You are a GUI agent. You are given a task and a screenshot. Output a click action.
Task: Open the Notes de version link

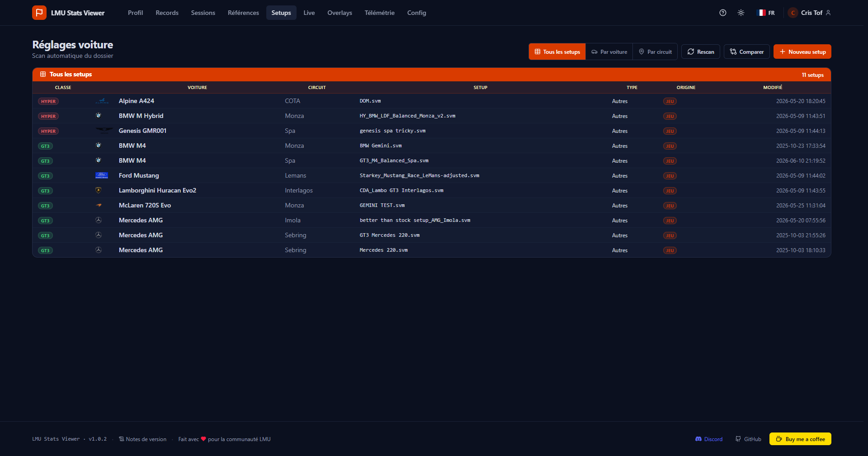[x=142, y=439]
